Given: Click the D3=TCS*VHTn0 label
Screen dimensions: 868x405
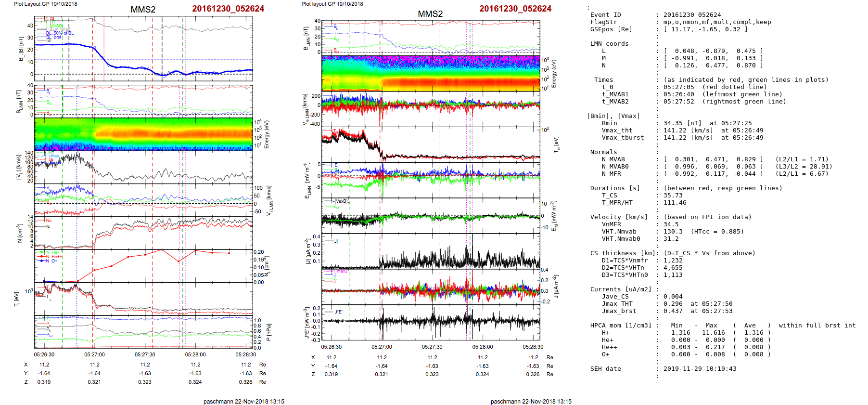Looking at the screenshot, I should click(x=625, y=275).
